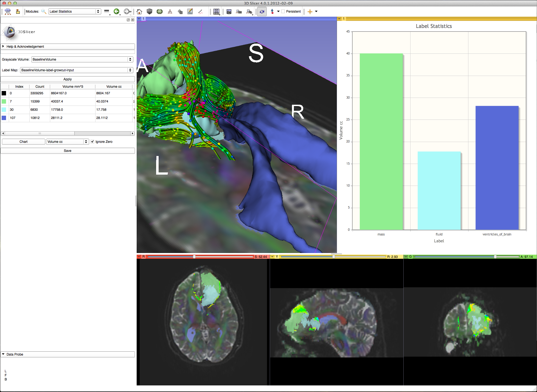
Task: Collapse the Data Probe section
Action: click(x=15, y=354)
